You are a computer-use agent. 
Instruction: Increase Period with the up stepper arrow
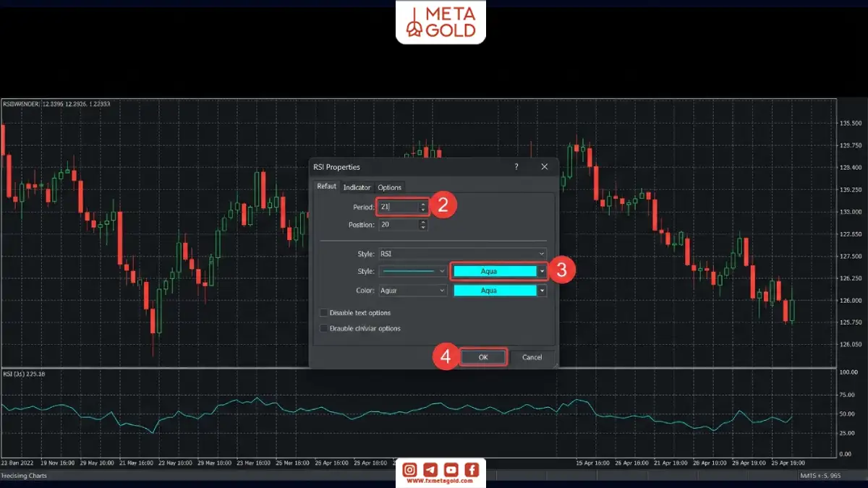tap(422, 204)
